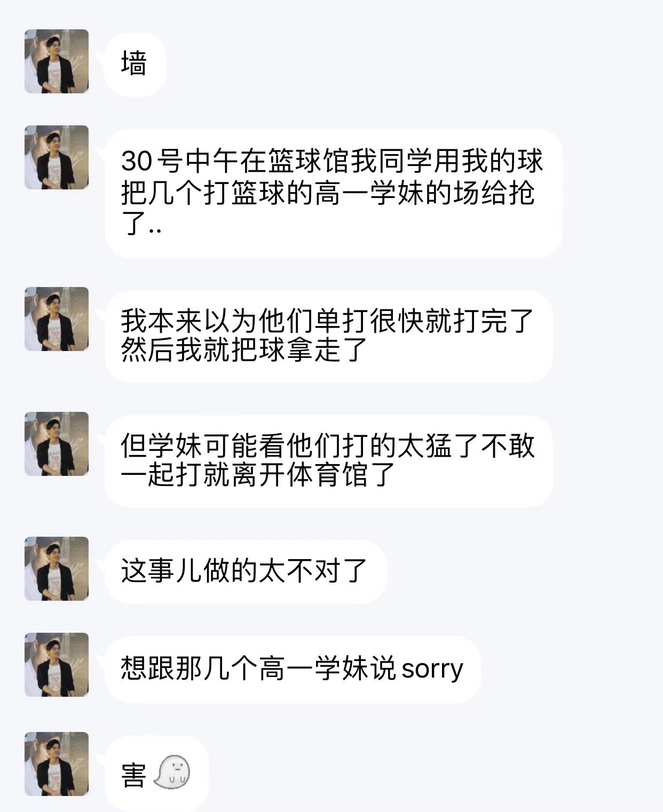
Task: Click avatar next to '想跟那几个高一学妹说sorry' message
Action: pos(57,665)
